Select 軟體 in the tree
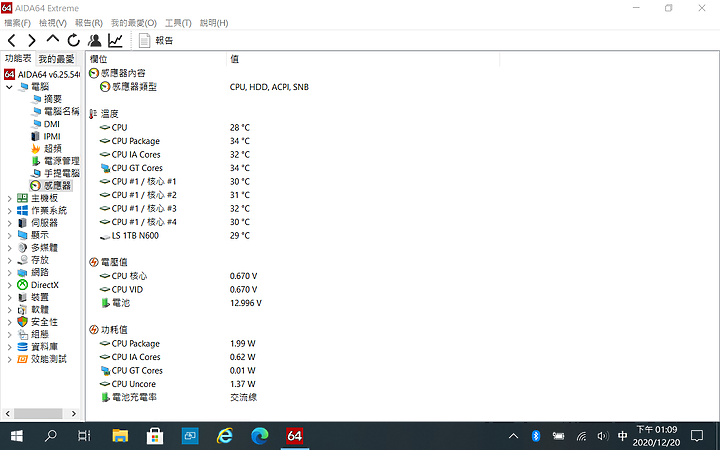Screen dimensions: 720x450 pyautogui.click(x=40, y=310)
